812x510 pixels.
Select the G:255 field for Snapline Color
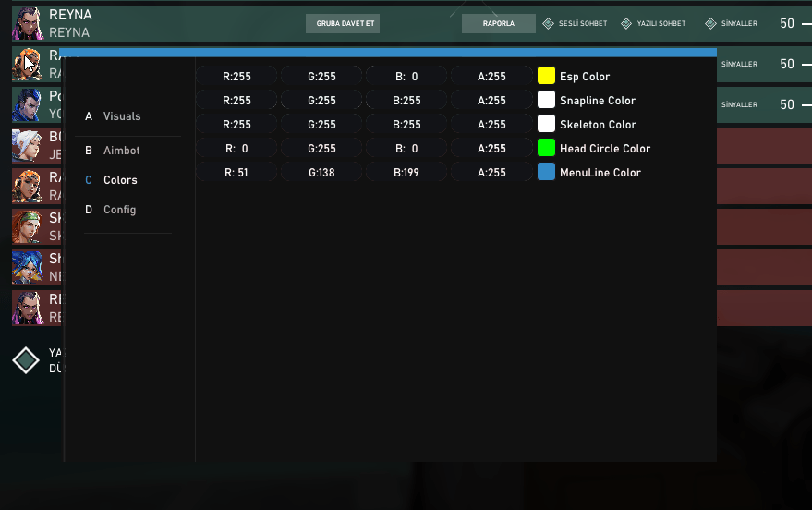(x=321, y=101)
